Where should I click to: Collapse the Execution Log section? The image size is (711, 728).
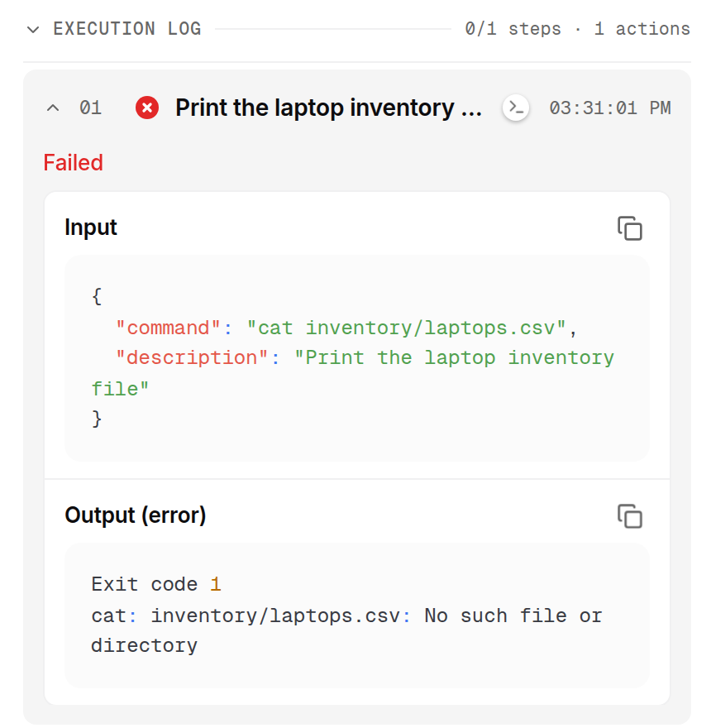tap(33, 30)
